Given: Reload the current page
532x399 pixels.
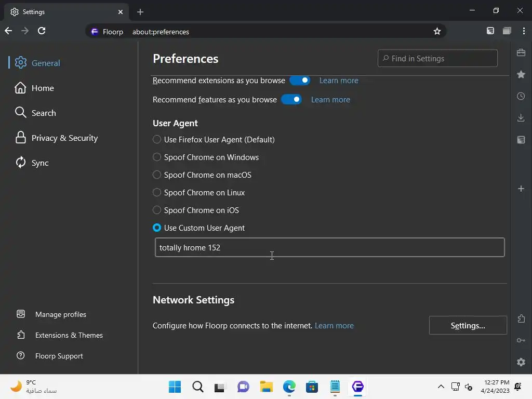Looking at the screenshot, I should [42, 31].
